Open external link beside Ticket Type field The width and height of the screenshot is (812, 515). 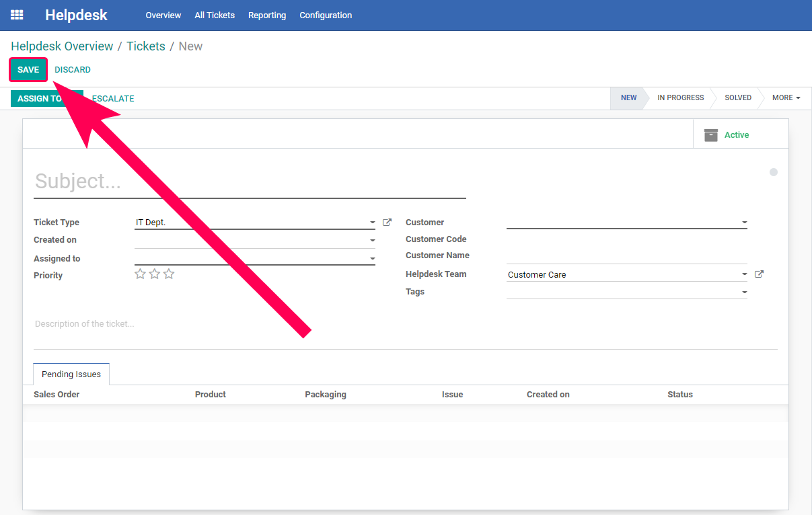click(x=387, y=222)
